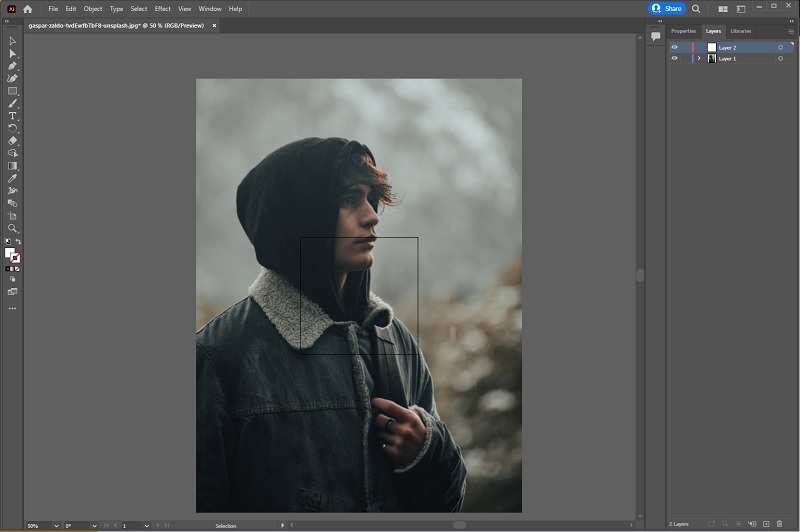Set paint mode to None
The width and height of the screenshot is (800, 532).
(x=17, y=269)
